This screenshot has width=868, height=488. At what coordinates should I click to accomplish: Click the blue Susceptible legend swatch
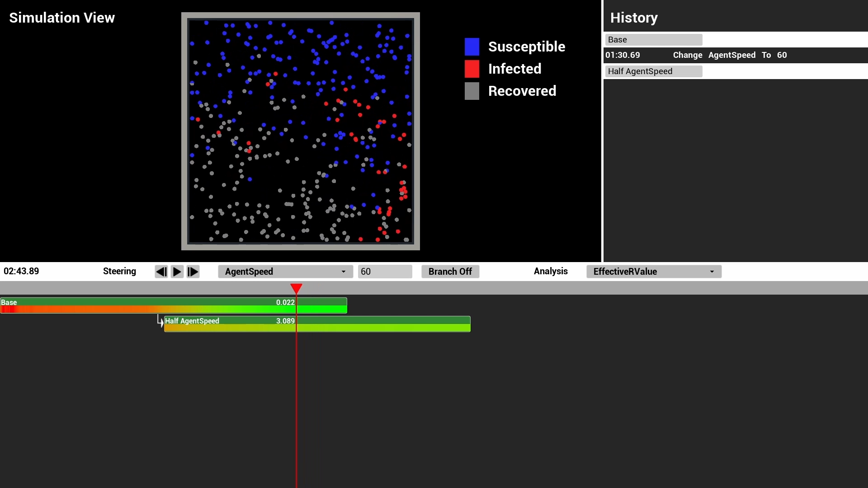pyautogui.click(x=472, y=47)
